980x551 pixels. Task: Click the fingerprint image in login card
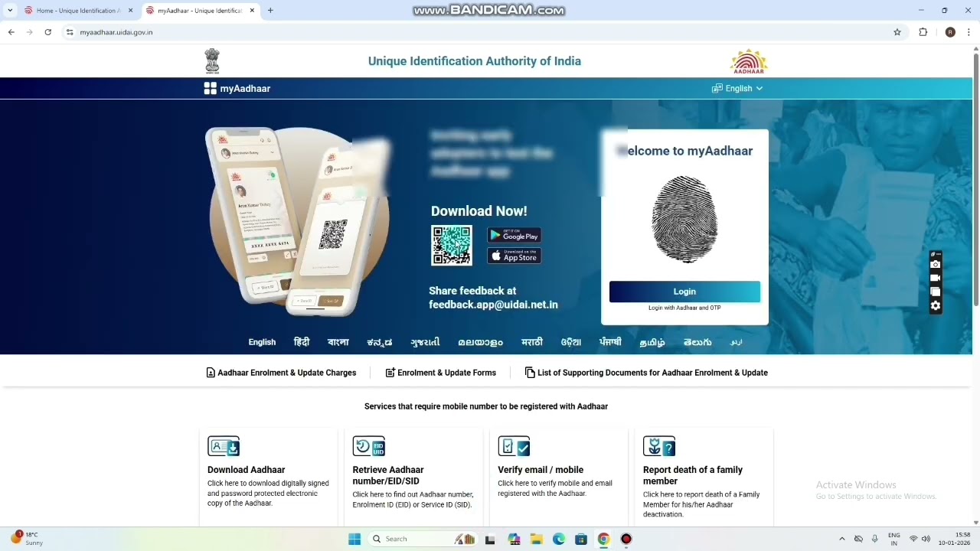click(x=684, y=220)
